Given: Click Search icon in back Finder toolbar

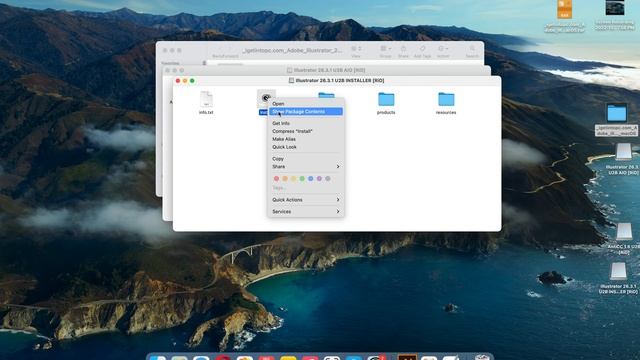Looking at the screenshot, I should [472, 49].
